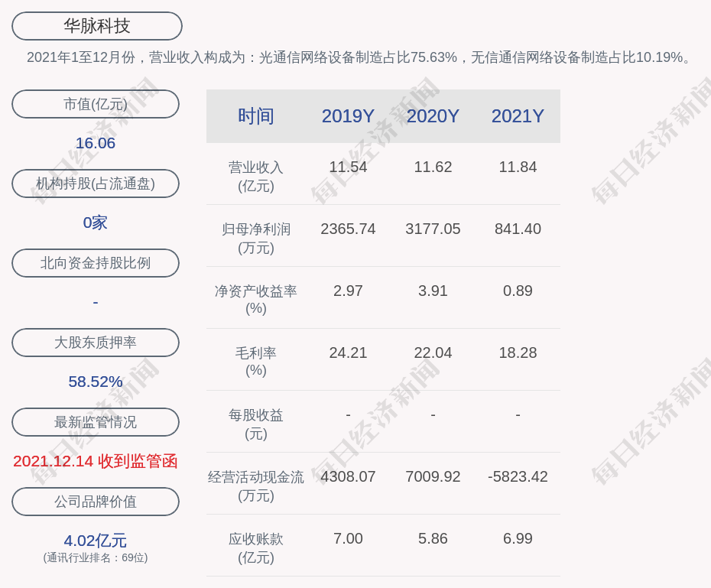711x588 pixels.
Task: Select the 0家 institutional holding value
Action: click(96, 223)
